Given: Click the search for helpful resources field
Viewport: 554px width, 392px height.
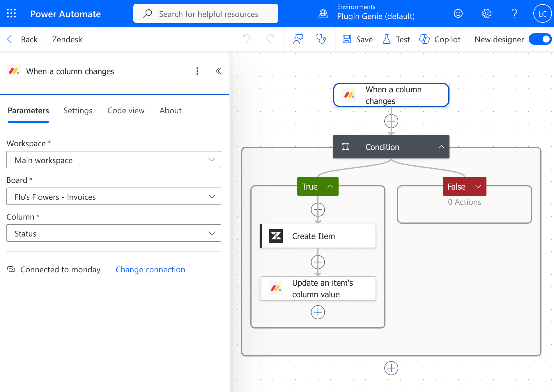Looking at the screenshot, I should point(206,13).
